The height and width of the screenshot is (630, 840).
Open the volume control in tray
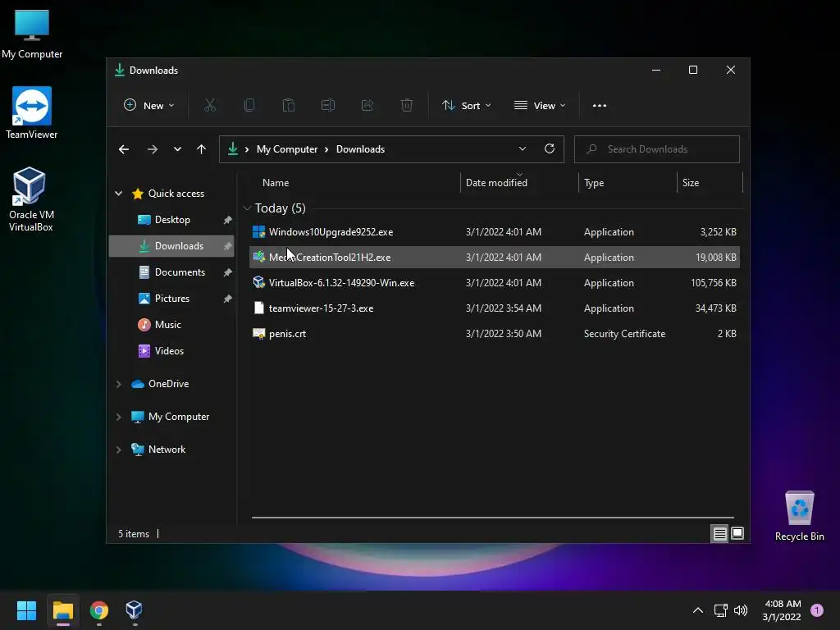(741, 610)
